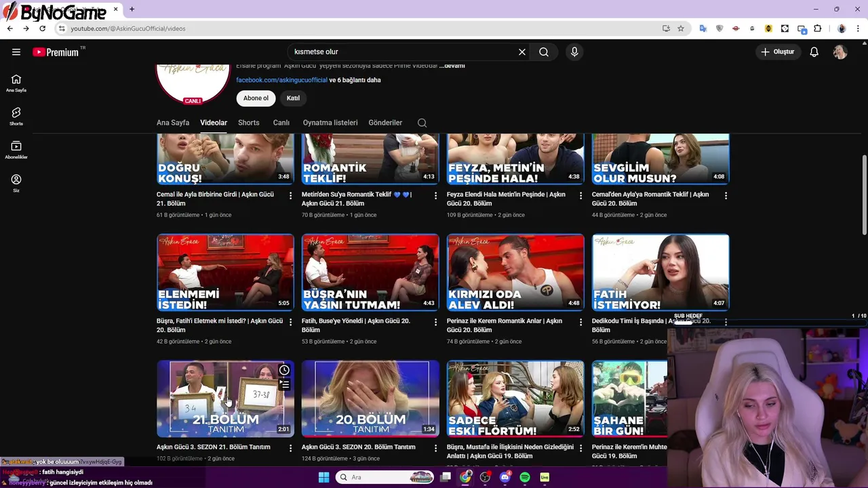Viewport: 868px width, 488px height.
Task: Click the search magnifier button
Action: (x=544, y=52)
